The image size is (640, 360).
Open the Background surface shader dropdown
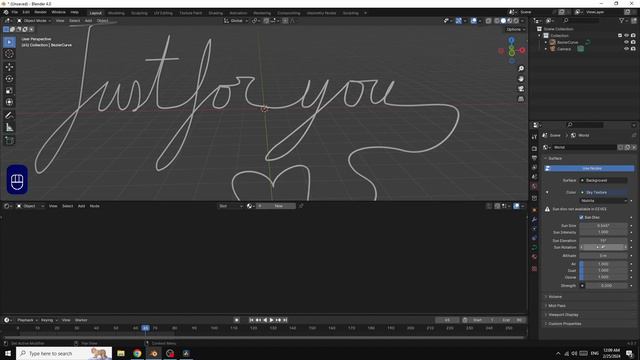coord(603,180)
